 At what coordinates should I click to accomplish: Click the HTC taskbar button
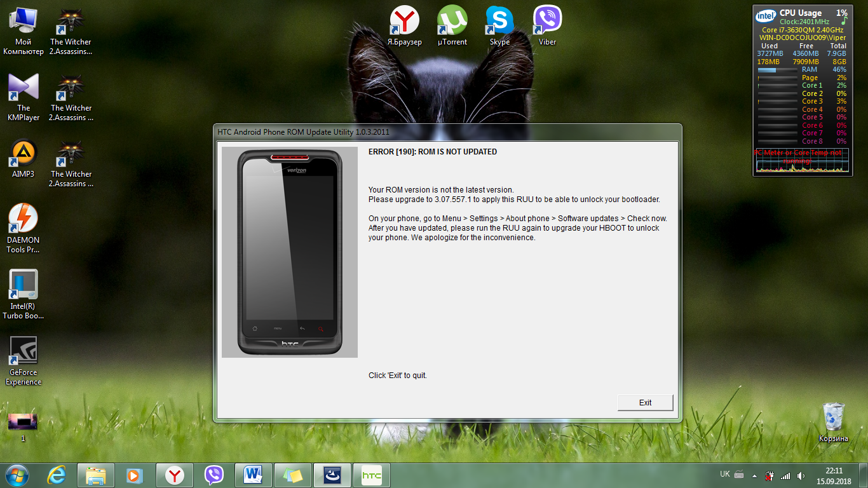click(x=372, y=475)
